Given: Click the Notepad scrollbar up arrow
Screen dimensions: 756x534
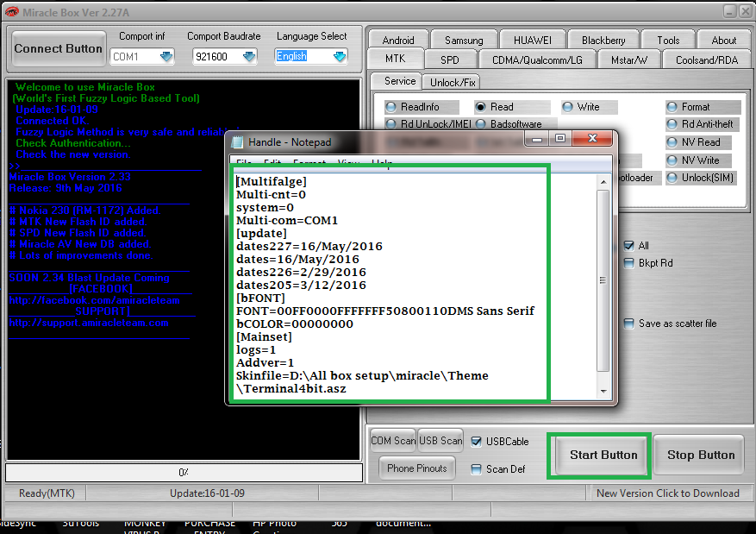Looking at the screenshot, I should pyautogui.click(x=603, y=182).
